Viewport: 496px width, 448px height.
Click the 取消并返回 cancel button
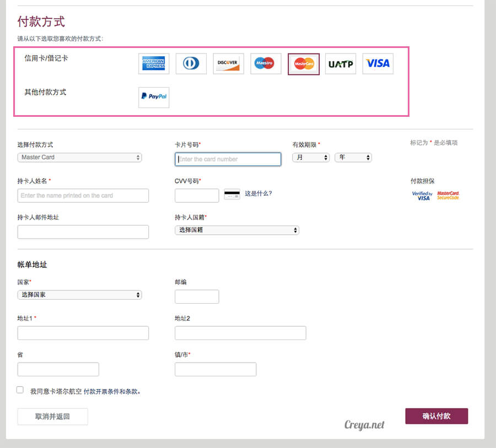point(52,417)
